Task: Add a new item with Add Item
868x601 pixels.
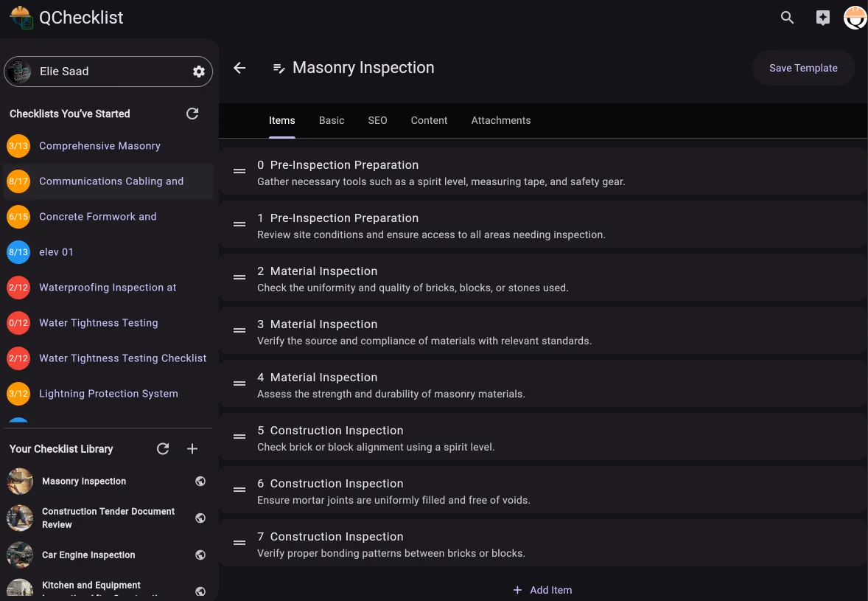Action: pos(542,590)
